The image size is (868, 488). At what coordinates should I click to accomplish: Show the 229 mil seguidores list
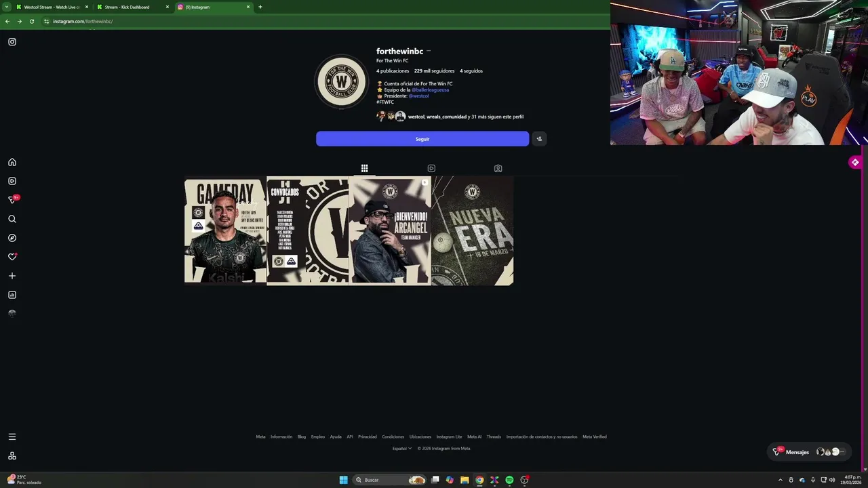(434, 71)
